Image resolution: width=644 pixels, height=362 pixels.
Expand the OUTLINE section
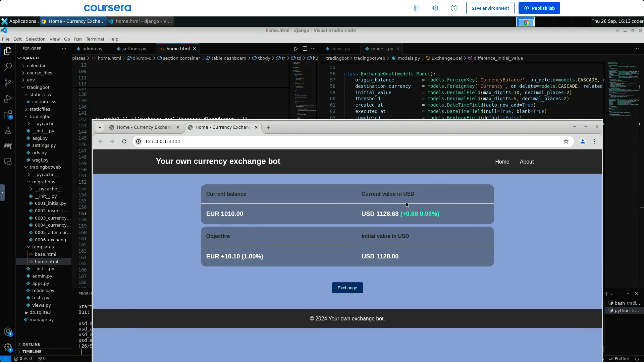click(31, 344)
